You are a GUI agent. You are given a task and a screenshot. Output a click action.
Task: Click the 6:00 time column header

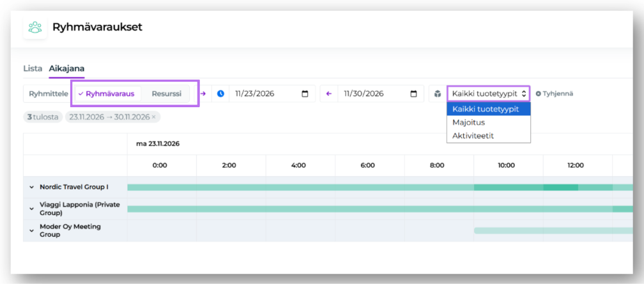click(x=367, y=165)
